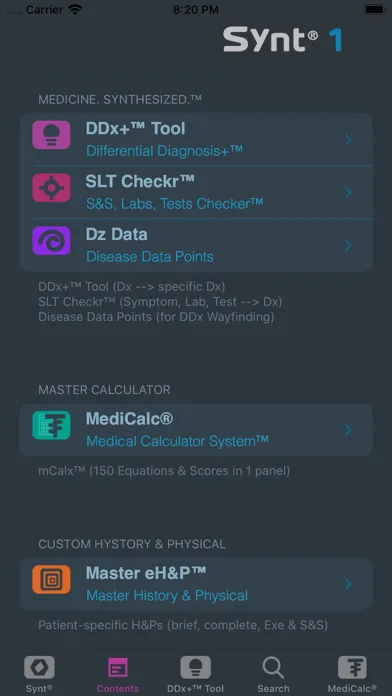The width and height of the screenshot is (392, 696).
Task: Open Medical Calculator System link text
Action: tap(177, 441)
